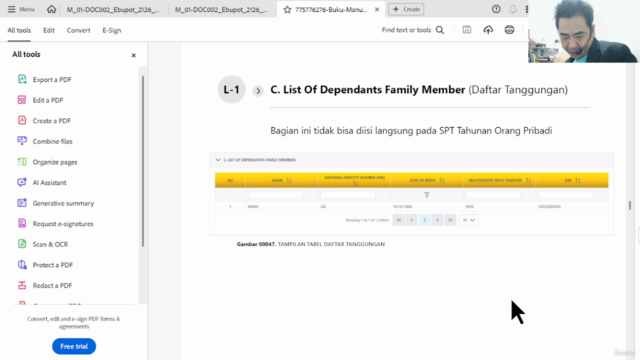Save the file with the disk icon

pyautogui.click(x=467, y=29)
